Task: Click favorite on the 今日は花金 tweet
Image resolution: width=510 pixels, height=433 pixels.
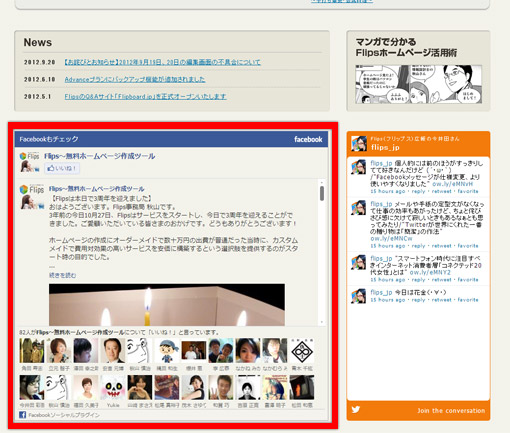Action: click(468, 300)
